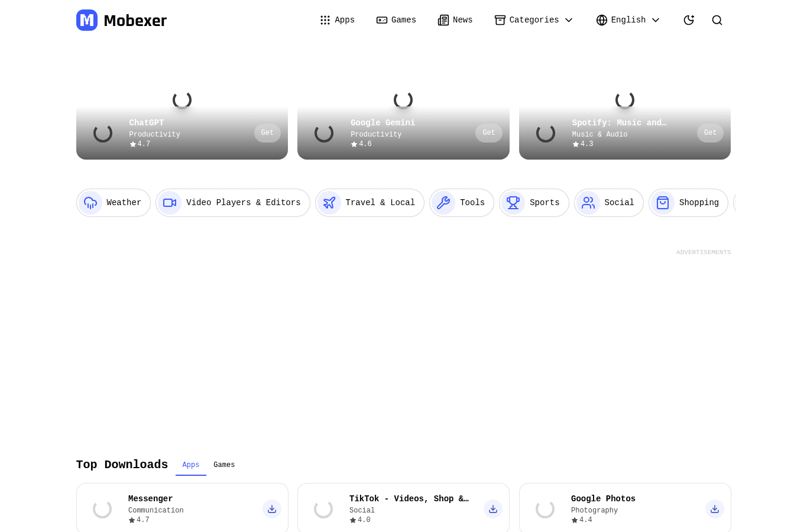Viewport: 807px width, 532px height.
Task: Click the ChatGPT app icon placeholder
Action: [103, 133]
